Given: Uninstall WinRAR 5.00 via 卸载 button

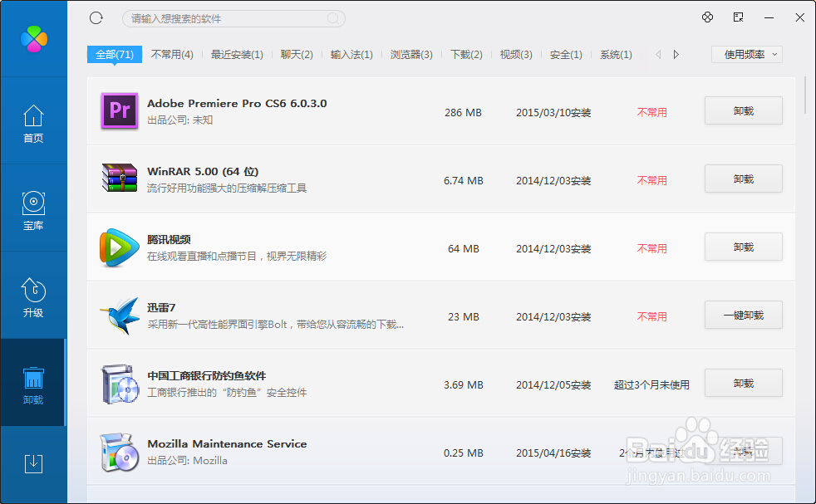Looking at the screenshot, I should pyautogui.click(x=743, y=179).
